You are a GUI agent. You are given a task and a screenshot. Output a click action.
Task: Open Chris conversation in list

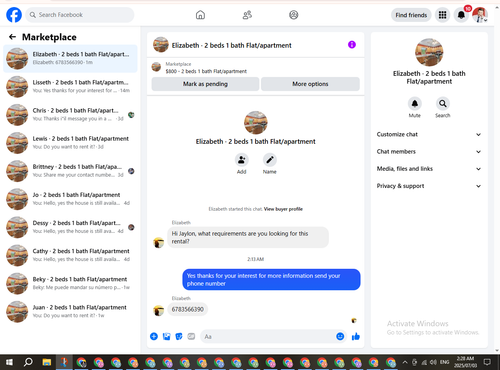70,115
